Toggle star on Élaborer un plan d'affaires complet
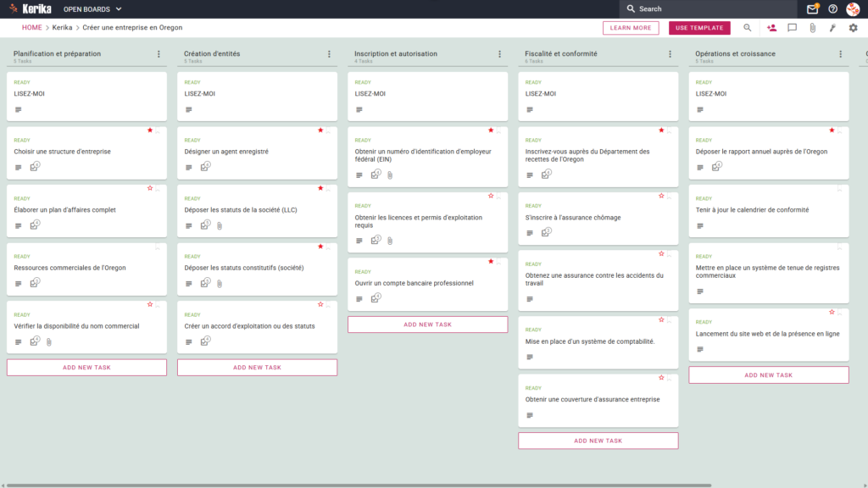The width and height of the screenshot is (868, 488). (x=150, y=188)
